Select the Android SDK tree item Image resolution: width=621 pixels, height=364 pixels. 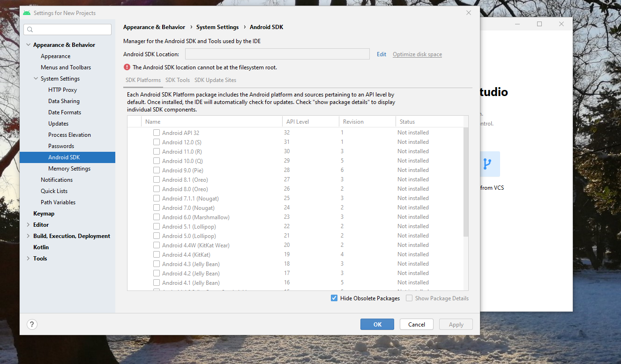[67, 157]
